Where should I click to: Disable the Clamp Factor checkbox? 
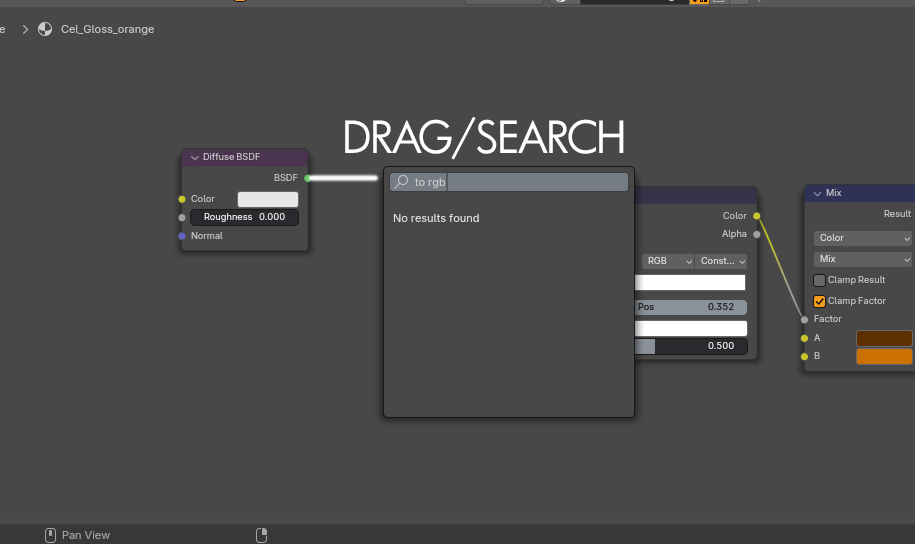click(820, 301)
